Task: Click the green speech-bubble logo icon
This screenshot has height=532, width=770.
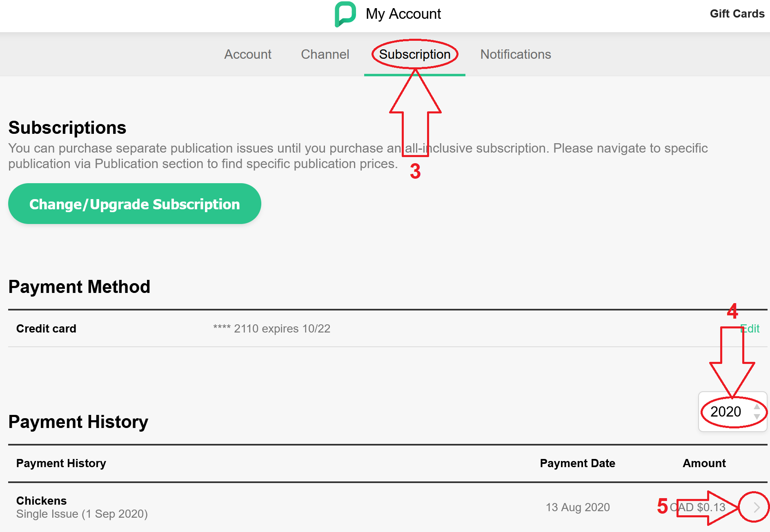Action: 345,14
